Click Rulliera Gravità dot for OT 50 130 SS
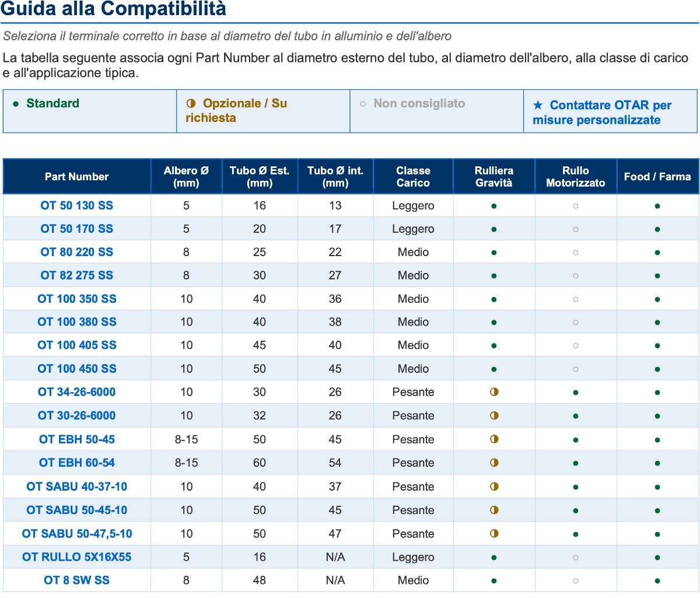 click(494, 206)
